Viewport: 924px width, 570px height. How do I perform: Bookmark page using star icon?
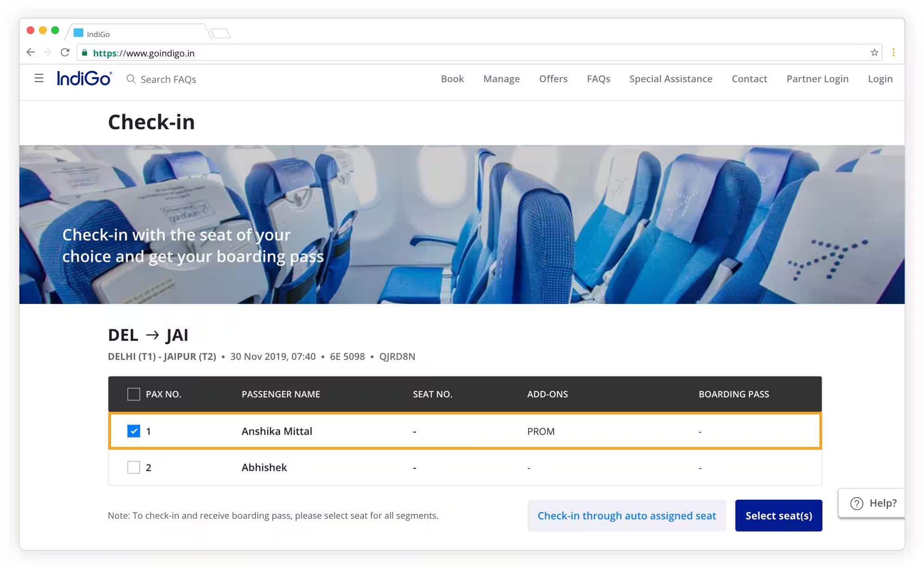click(x=874, y=53)
